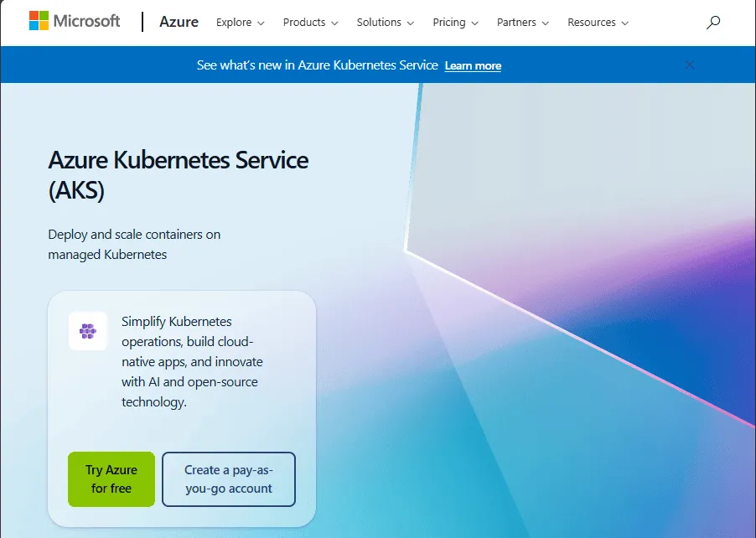Image resolution: width=756 pixels, height=538 pixels.
Task: Click the Azure Kubernetes Service page heading
Action: point(178,173)
